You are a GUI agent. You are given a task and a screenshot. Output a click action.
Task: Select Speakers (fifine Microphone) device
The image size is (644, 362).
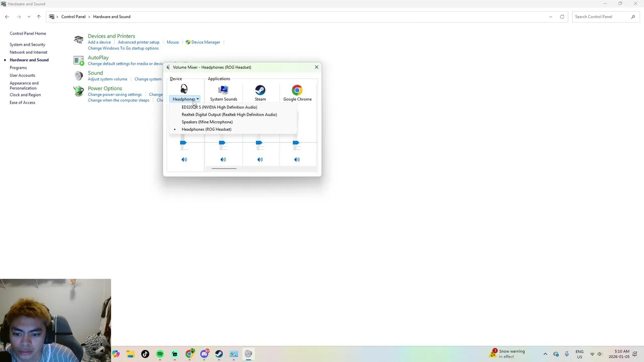coord(207,122)
